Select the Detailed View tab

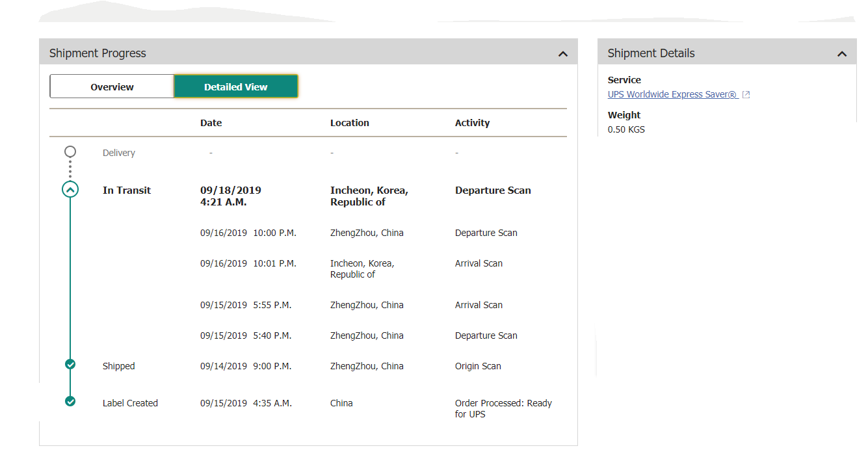(x=236, y=86)
